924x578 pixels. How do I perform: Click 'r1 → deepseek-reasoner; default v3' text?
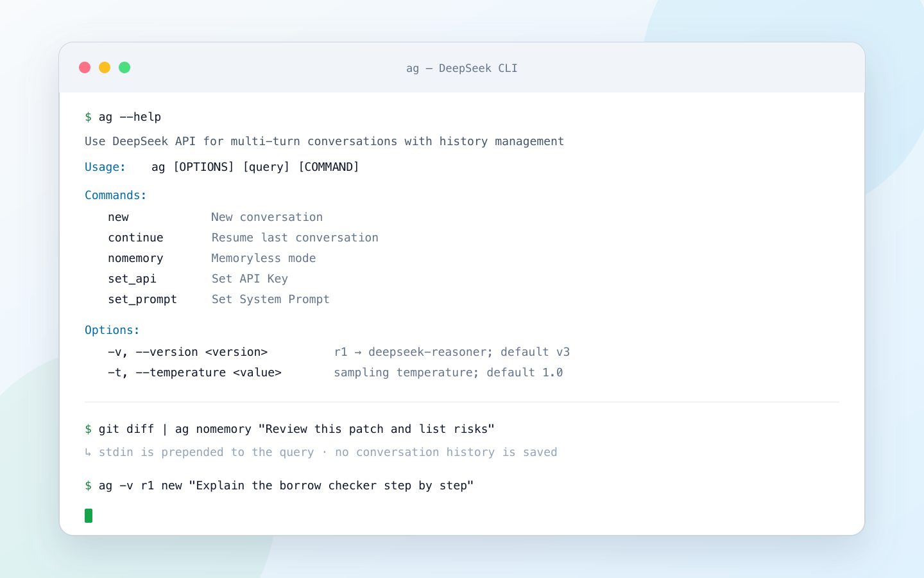tap(452, 352)
